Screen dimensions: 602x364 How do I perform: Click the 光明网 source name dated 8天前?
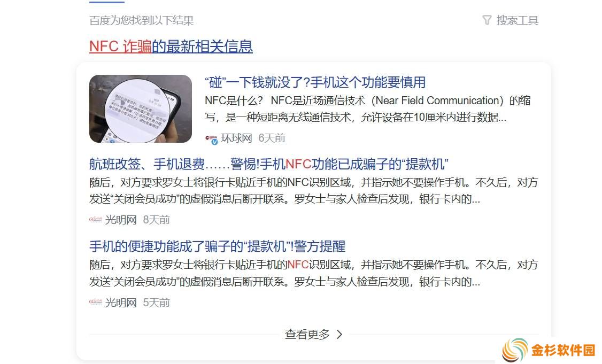pyautogui.click(x=120, y=220)
